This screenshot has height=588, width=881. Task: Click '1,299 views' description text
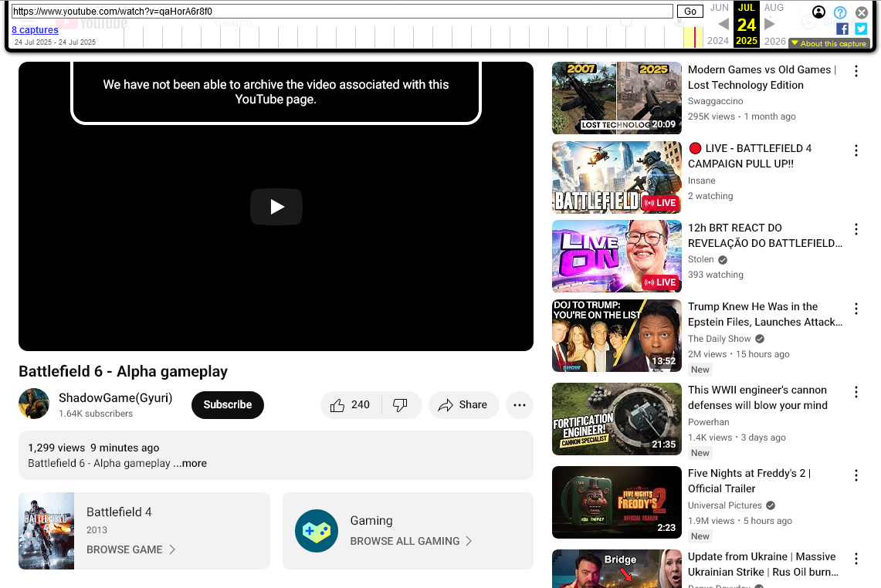(x=56, y=448)
